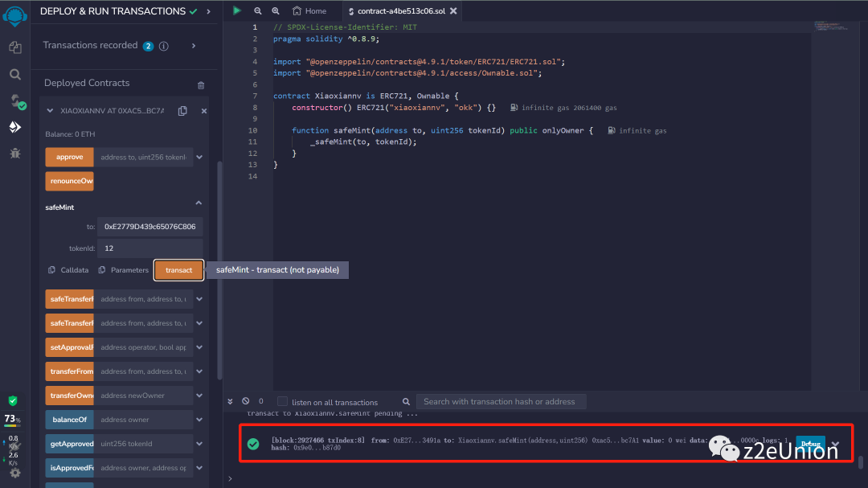Expand the Transactions recorded section

pos(194,46)
